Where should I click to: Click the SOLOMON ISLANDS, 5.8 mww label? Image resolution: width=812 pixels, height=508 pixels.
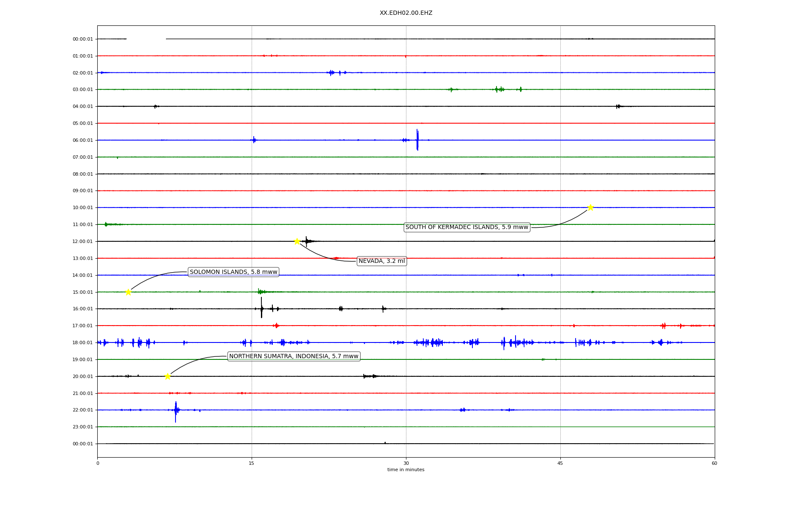tap(233, 272)
